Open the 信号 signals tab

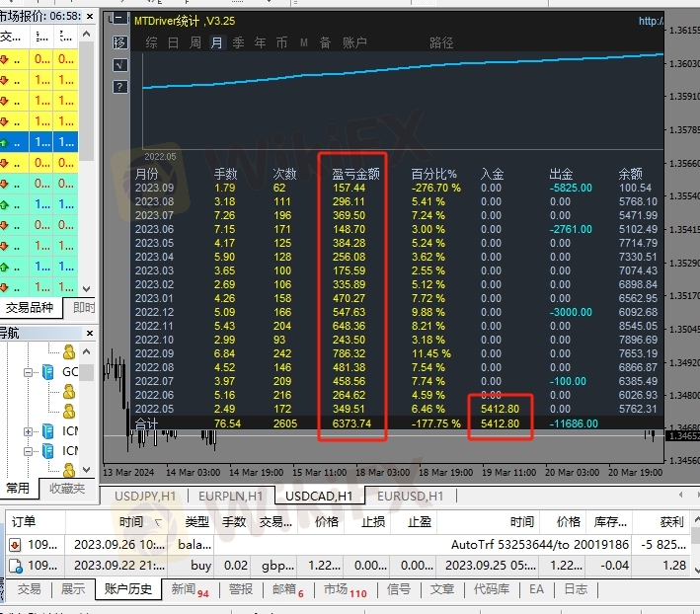point(399,589)
